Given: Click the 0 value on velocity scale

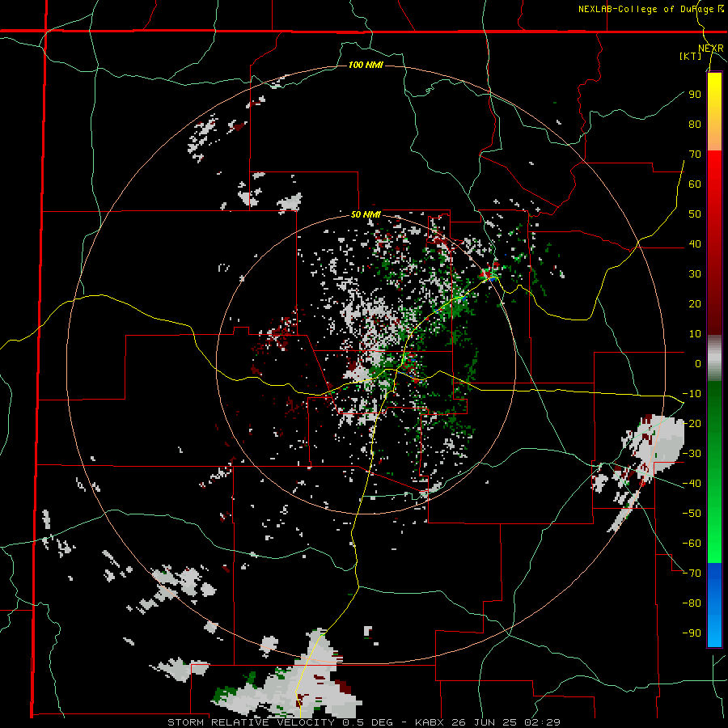Looking at the screenshot, I should point(698,363).
